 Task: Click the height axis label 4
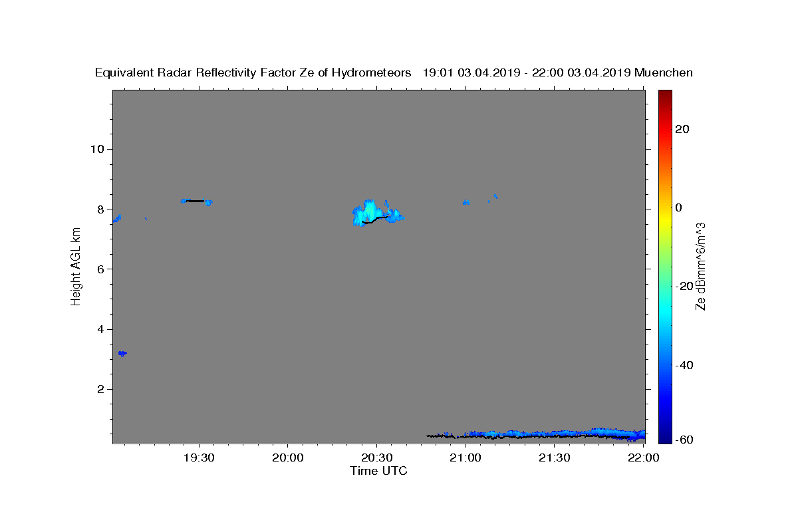coord(100,329)
